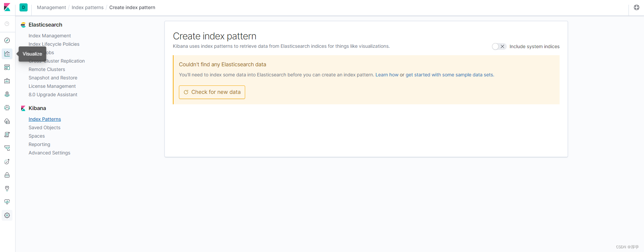The height and width of the screenshot is (252, 644).
Task: Open SIEM lock icon in sidebar
Action: (7, 175)
